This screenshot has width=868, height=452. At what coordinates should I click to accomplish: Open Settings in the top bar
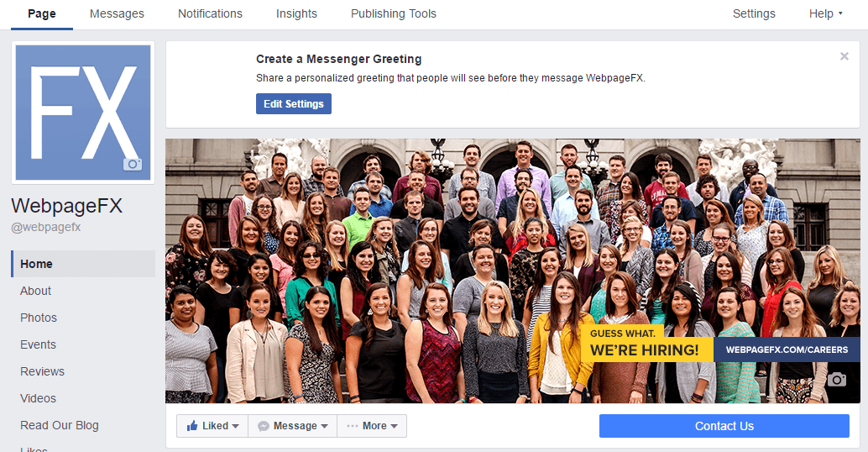pyautogui.click(x=754, y=13)
